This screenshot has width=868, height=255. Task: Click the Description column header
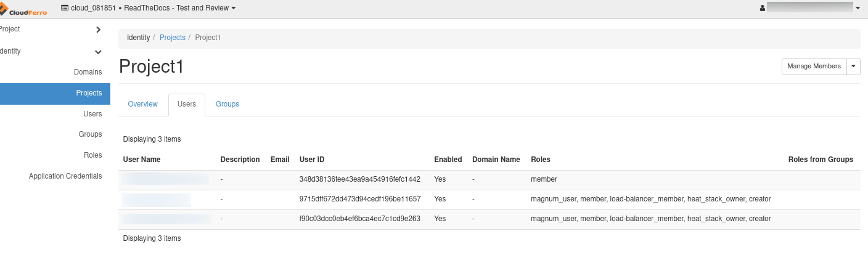click(x=240, y=160)
